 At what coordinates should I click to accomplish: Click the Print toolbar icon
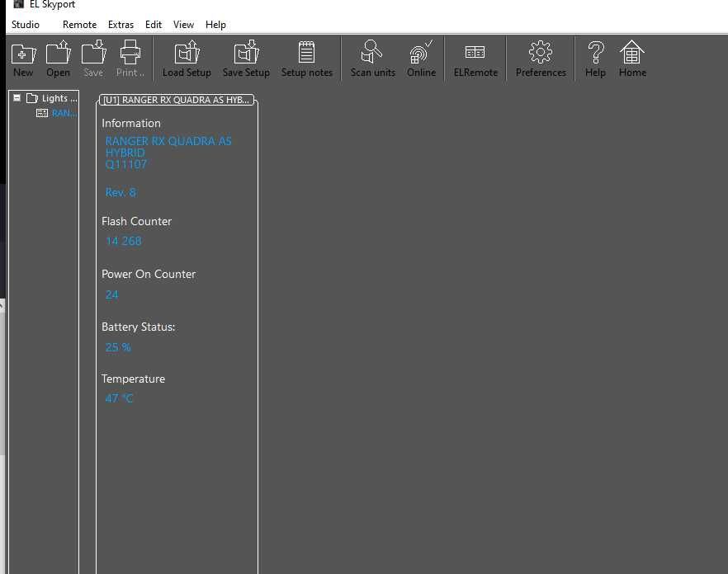[x=130, y=59]
